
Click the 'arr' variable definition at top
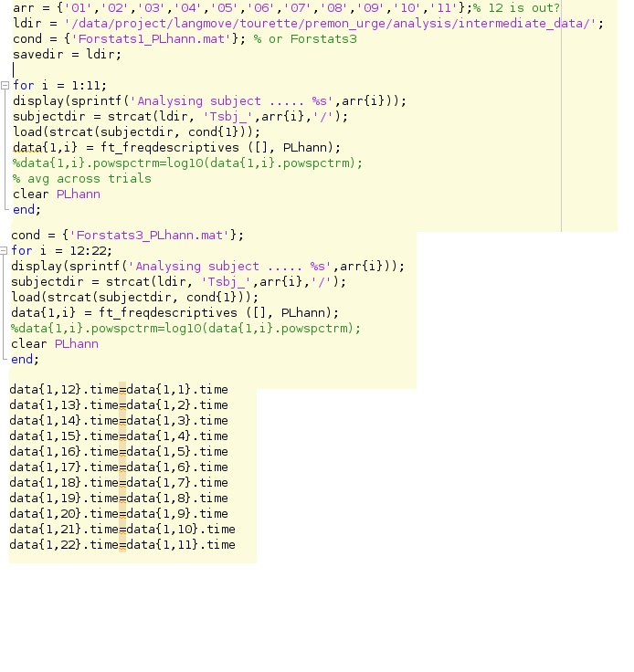[x=23, y=7]
